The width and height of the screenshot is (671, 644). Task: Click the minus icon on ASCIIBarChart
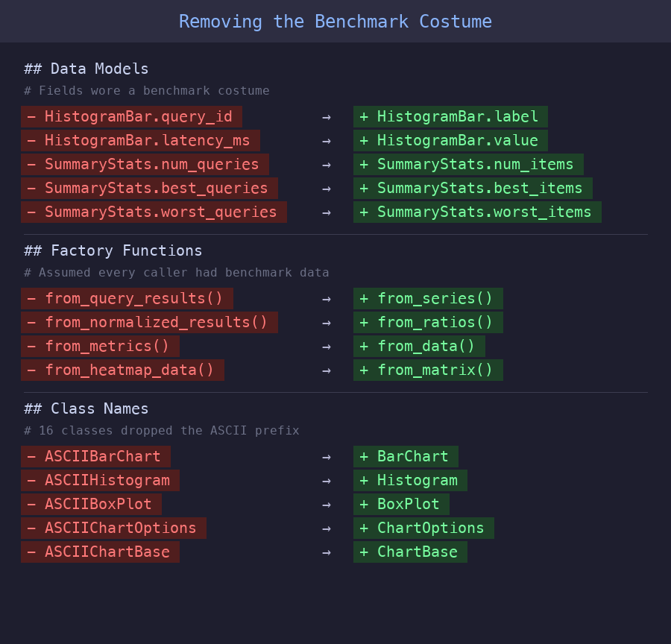(x=31, y=456)
